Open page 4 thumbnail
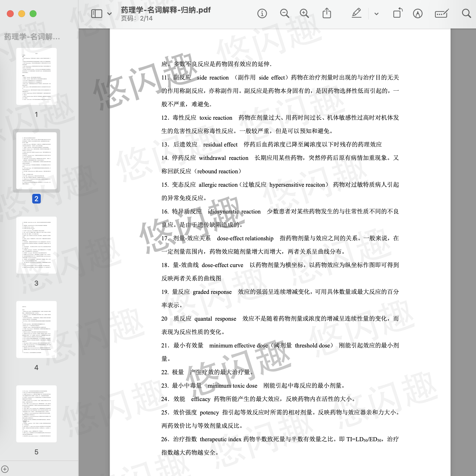 point(36,329)
